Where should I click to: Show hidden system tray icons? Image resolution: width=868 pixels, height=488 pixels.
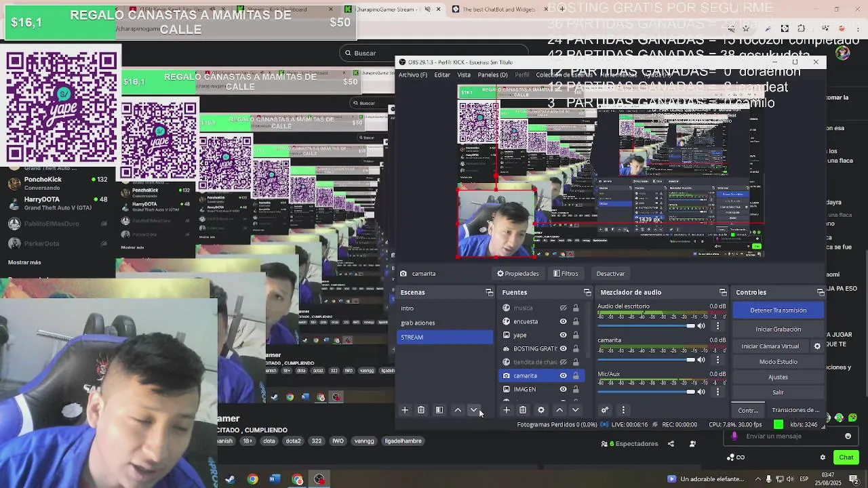(758, 479)
